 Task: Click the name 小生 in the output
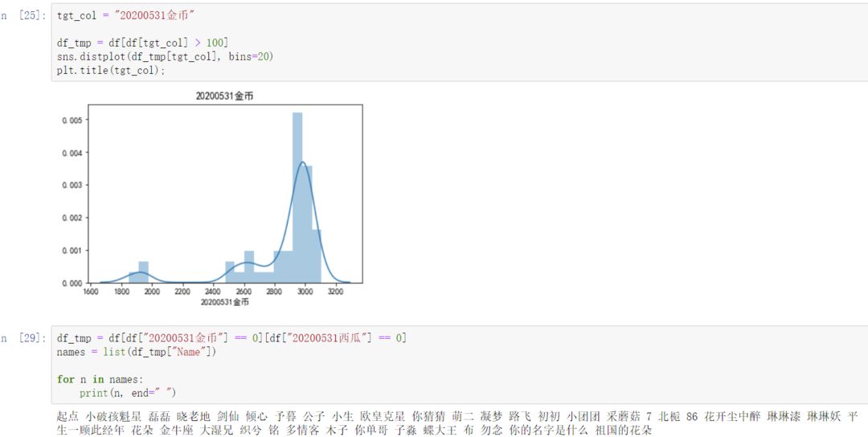pyautogui.click(x=342, y=416)
